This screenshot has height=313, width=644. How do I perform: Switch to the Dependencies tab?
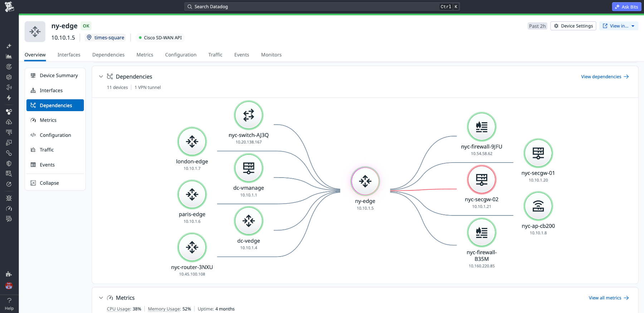click(x=108, y=55)
